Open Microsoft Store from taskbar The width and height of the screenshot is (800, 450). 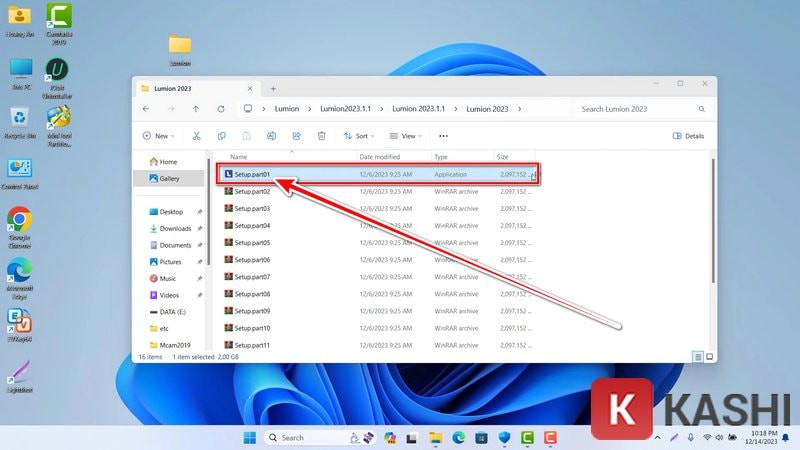(x=481, y=438)
